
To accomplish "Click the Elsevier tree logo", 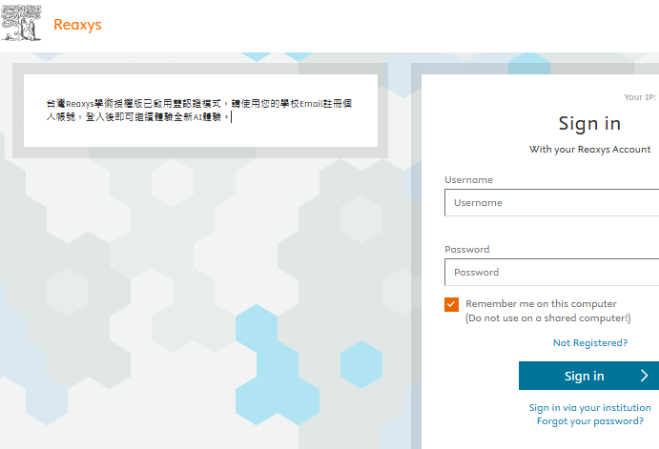I will 21,23.
